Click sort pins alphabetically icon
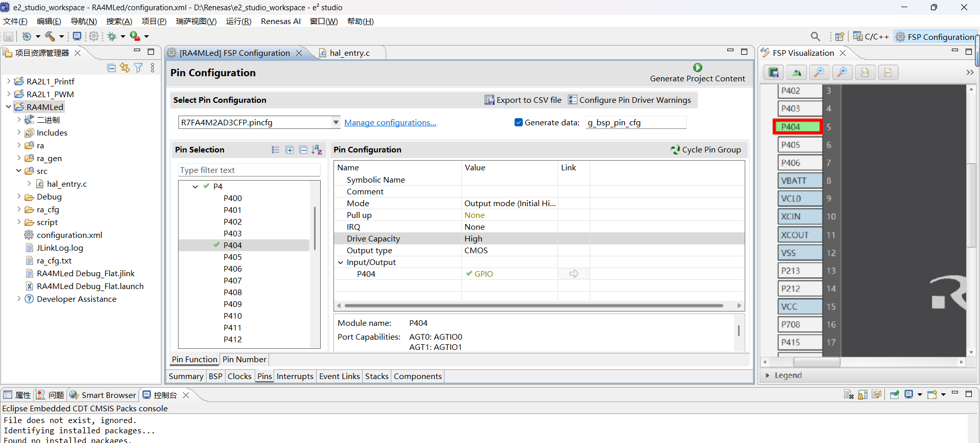Viewport: 980px width, 443px height. (317, 150)
